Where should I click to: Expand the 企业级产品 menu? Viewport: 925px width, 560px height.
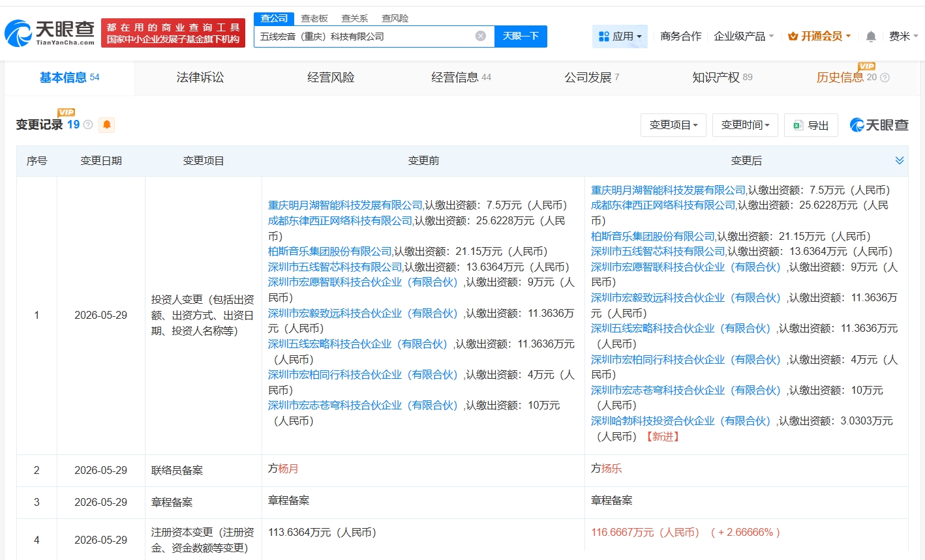pos(744,37)
